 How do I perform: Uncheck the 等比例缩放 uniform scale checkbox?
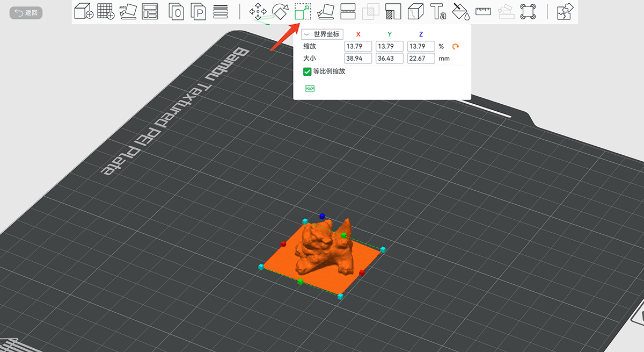pyautogui.click(x=308, y=71)
